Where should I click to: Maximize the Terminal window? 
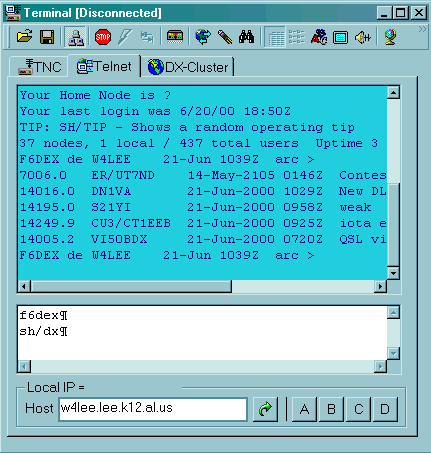[401, 13]
